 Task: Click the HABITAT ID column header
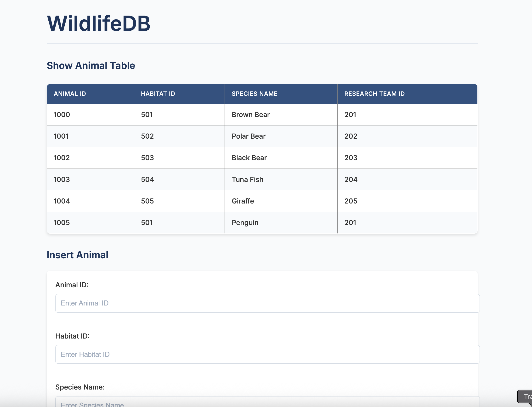(179, 94)
